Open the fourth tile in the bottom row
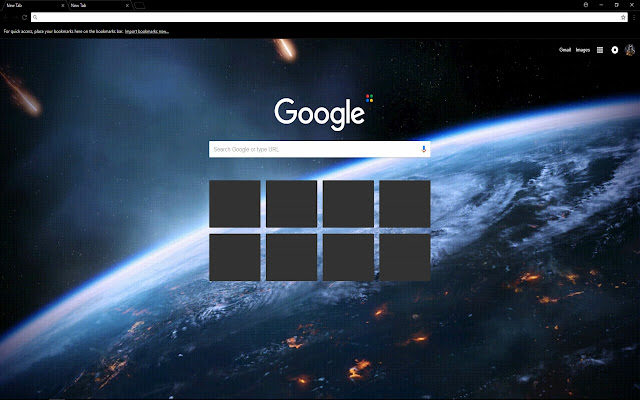 tap(405, 257)
